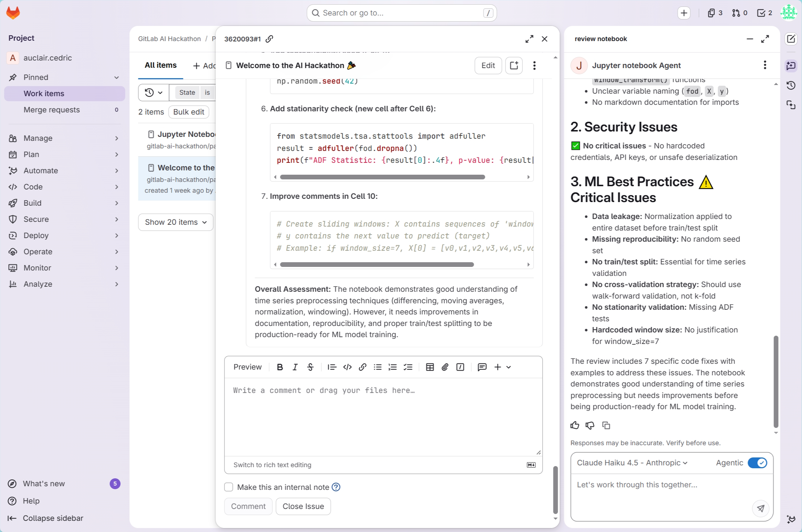The height and width of the screenshot is (532, 802).
Task: Copy the work item link icon
Action: click(269, 39)
